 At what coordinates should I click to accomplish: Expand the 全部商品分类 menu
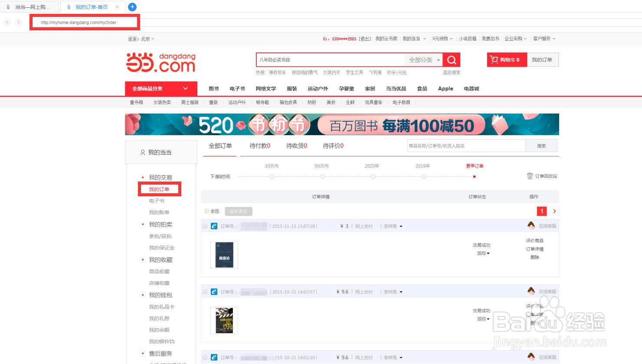pyautogui.click(x=161, y=88)
